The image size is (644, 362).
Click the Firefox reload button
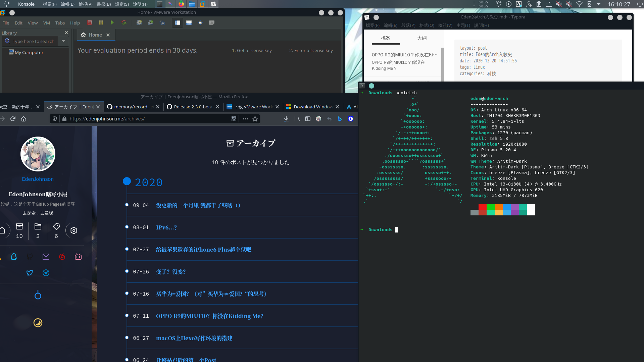13,119
